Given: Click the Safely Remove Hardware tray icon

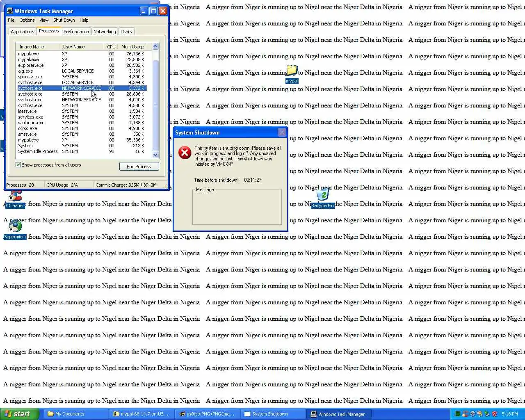Looking at the screenshot, I should (487, 414).
